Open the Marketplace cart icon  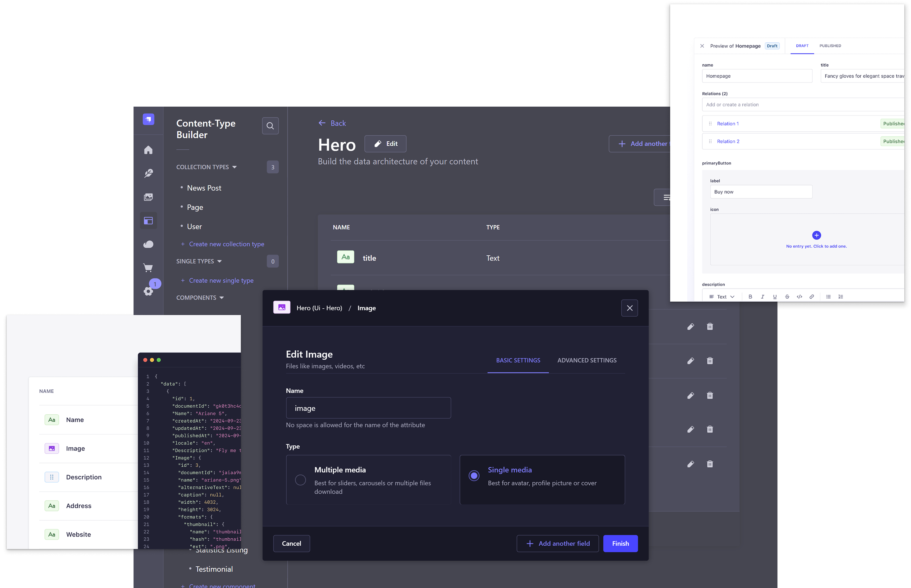[x=148, y=268]
